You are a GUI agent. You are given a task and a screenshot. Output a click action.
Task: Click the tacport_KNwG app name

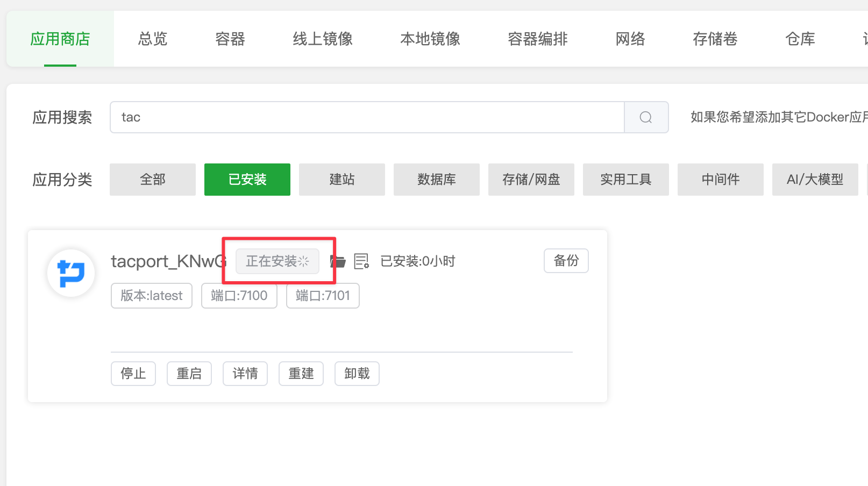pyautogui.click(x=169, y=261)
